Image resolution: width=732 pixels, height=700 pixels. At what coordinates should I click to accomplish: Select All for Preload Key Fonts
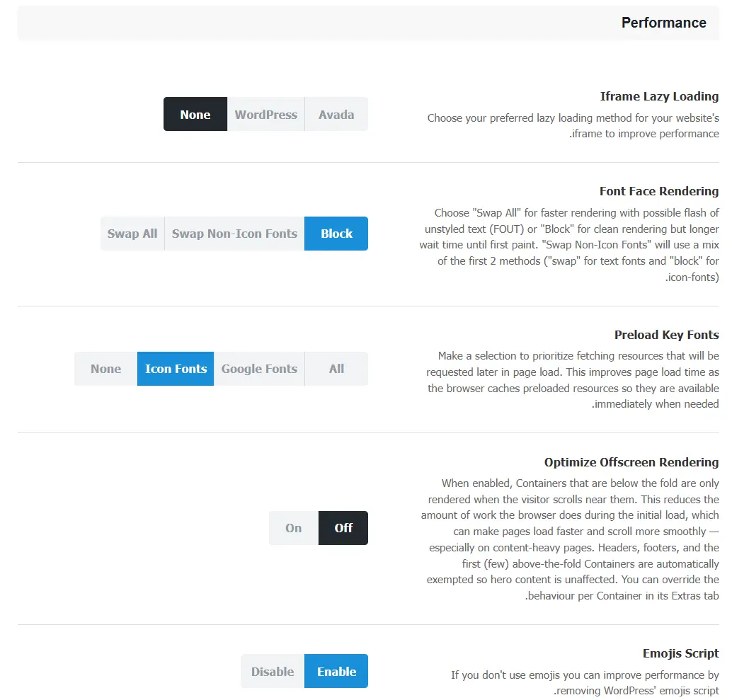336,369
